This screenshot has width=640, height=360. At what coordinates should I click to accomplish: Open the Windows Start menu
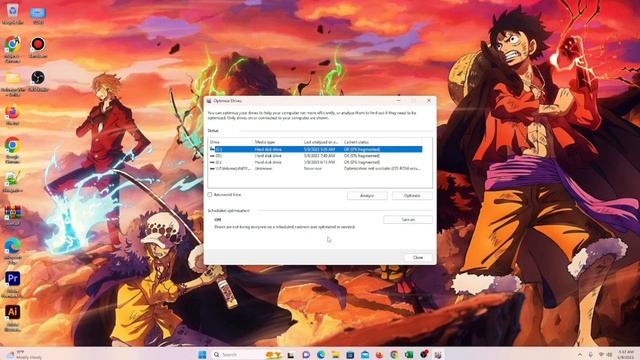click(x=202, y=355)
